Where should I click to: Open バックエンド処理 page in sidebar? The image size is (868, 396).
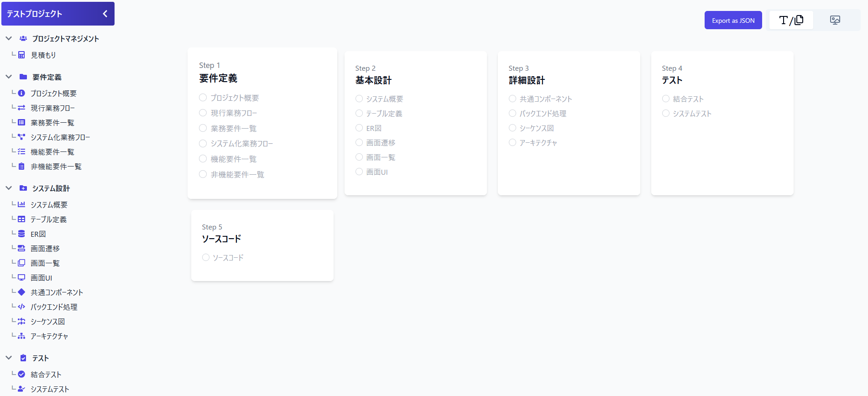54,307
